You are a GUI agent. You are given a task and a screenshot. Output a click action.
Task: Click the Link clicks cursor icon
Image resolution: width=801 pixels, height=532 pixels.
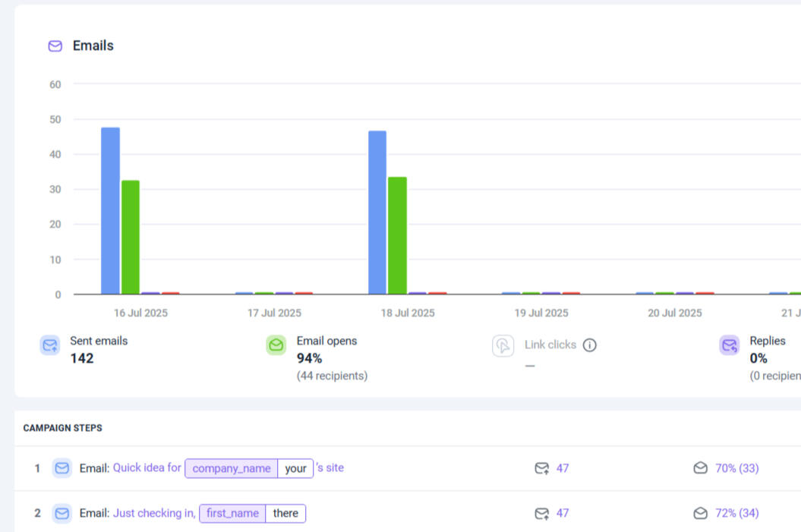click(503, 346)
